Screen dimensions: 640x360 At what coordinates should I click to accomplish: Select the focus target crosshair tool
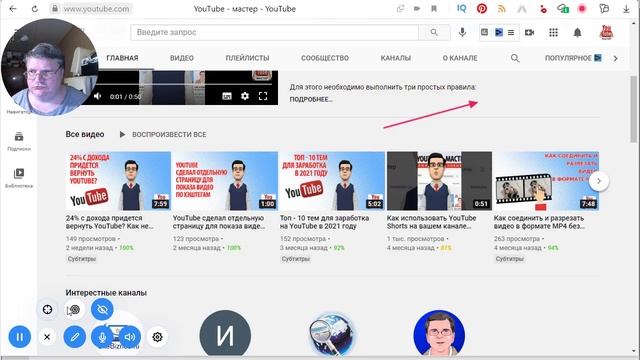47,309
